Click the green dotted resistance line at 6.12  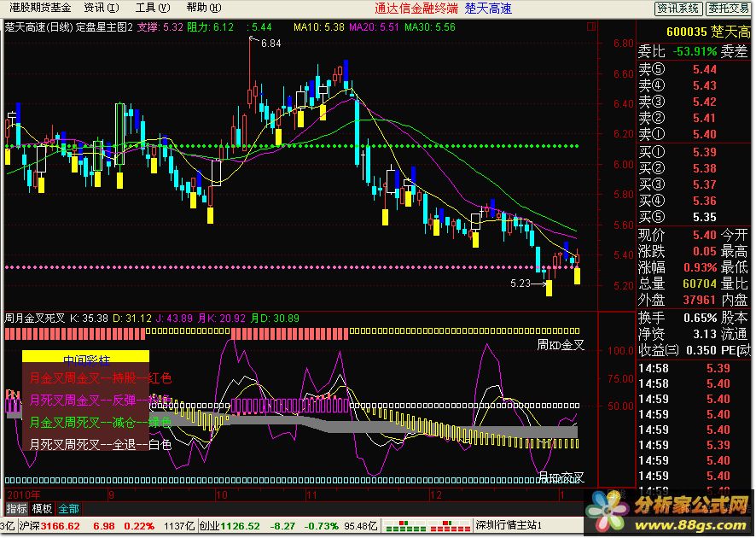pyautogui.click(x=292, y=146)
